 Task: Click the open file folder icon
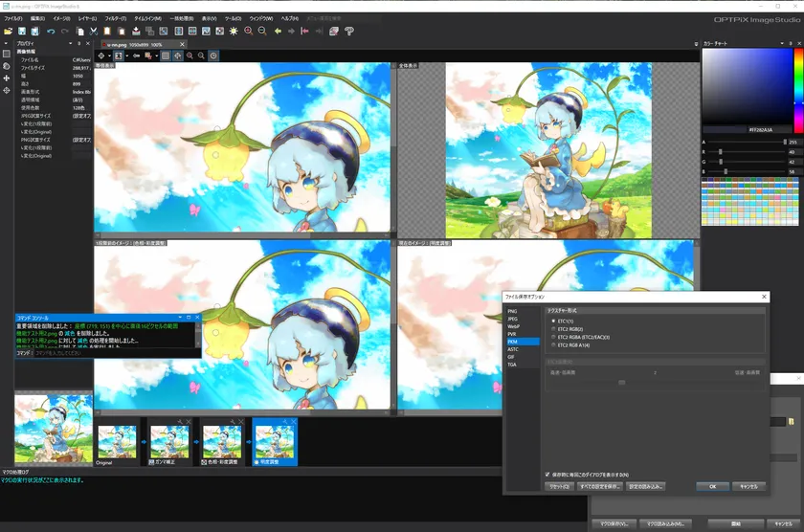(10, 31)
